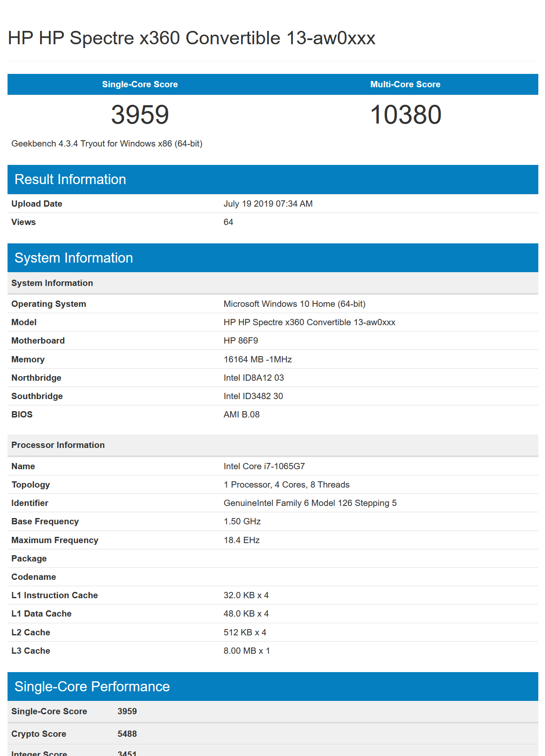Click the HP Spectre x360 page title
The image size is (545, 756).
(191, 38)
